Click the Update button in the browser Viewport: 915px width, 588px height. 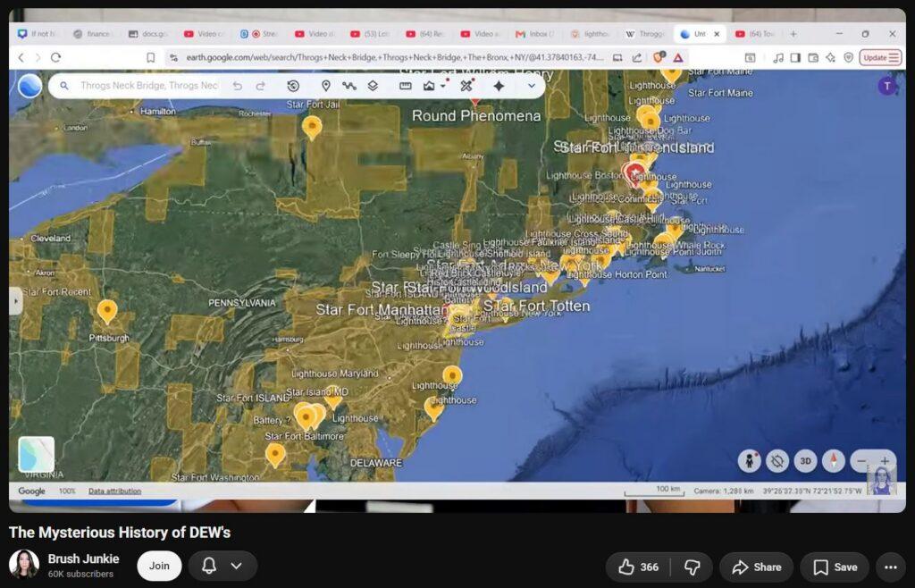(x=880, y=58)
